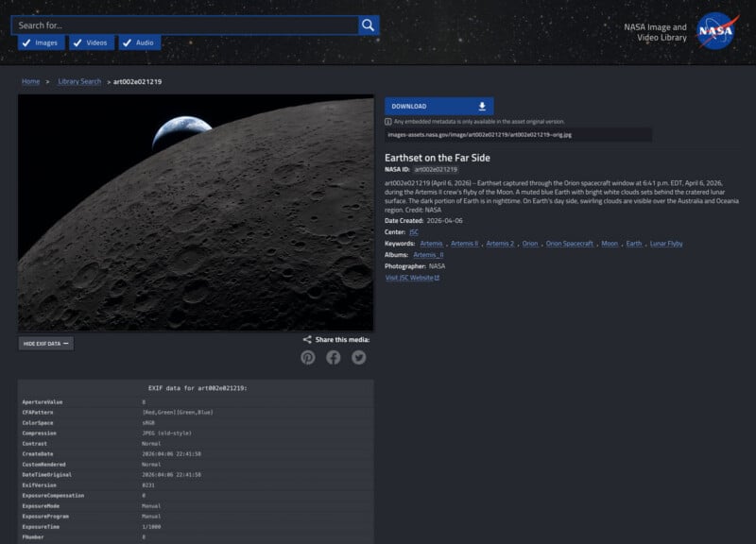756x544 pixels.
Task: Open the NASA ID badge art002e021219
Action: (435, 167)
